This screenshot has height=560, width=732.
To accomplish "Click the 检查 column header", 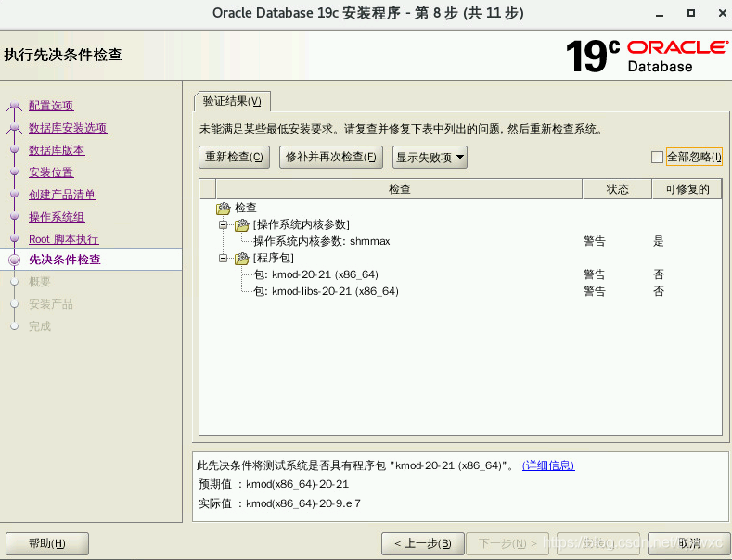I will point(399,189).
